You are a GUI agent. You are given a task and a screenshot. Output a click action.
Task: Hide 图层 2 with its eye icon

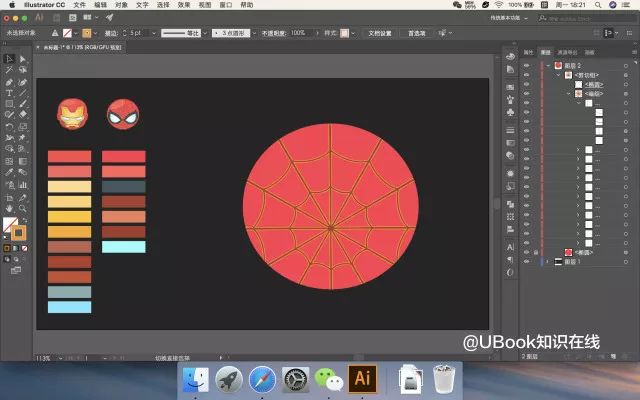pos(527,66)
